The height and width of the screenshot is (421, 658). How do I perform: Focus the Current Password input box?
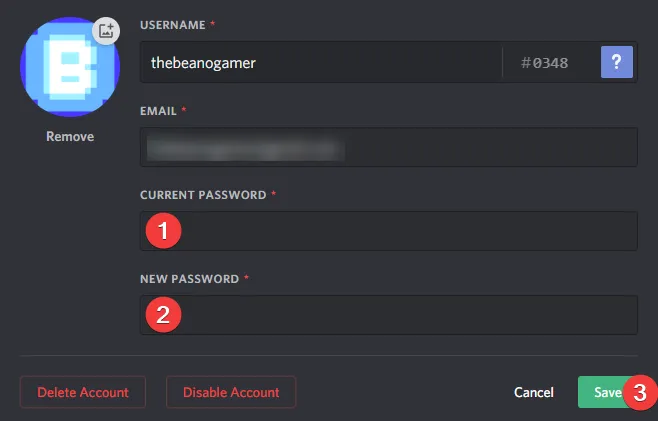pos(400,231)
